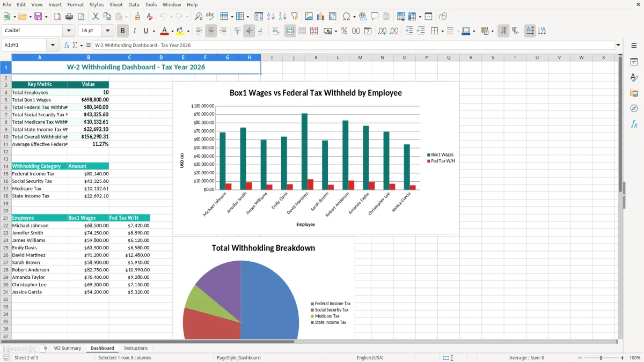Add decimal place
Screen dimensions: 644x362
[382, 31]
